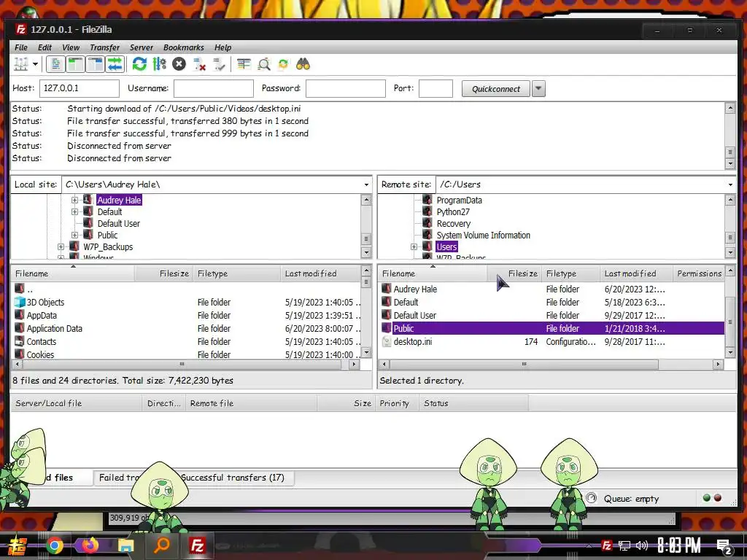Open the Remote site path dropdown
This screenshot has width=747, height=560.
point(730,184)
